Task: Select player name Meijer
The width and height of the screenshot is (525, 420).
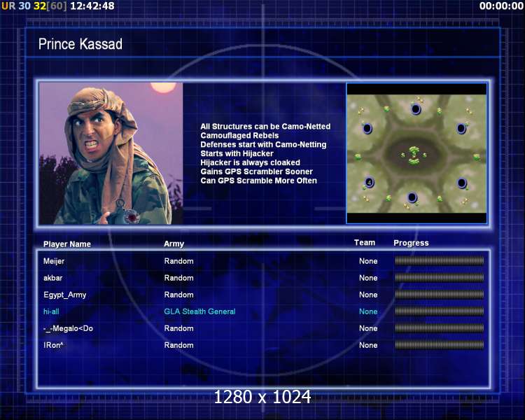Action: [54, 261]
